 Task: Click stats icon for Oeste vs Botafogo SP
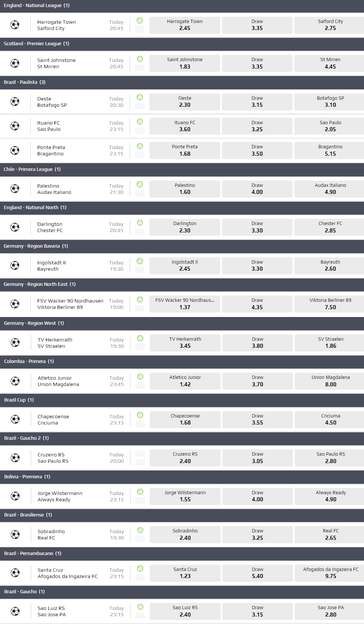140,97
